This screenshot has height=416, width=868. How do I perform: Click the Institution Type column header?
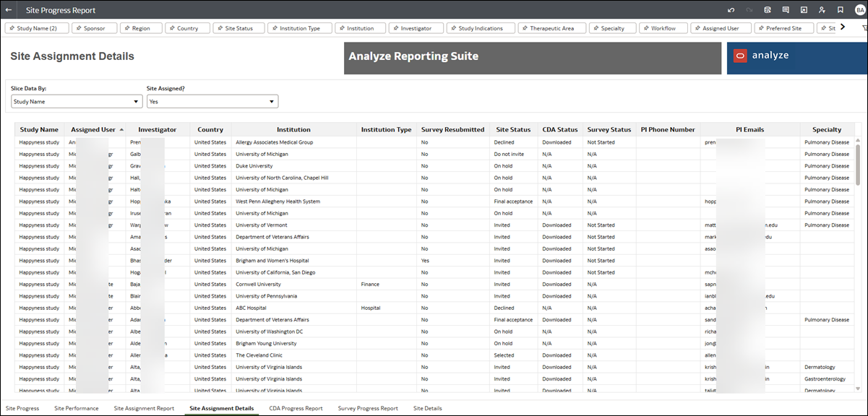(x=386, y=130)
